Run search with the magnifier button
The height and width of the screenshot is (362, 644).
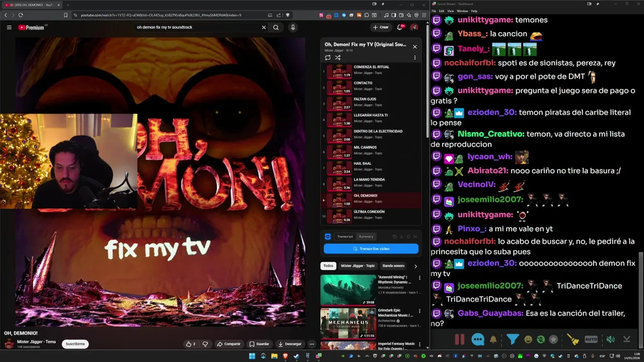pos(276,27)
